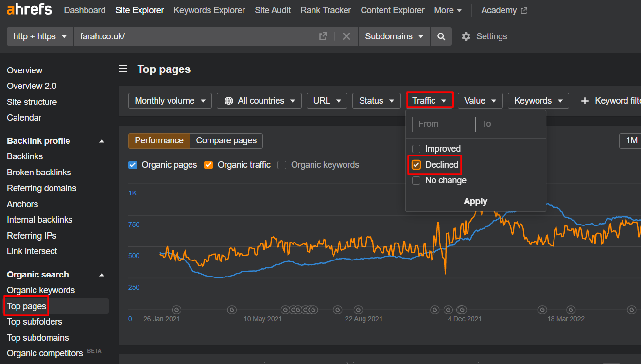Open Rank Tracker
The height and width of the screenshot is (364, 641).
click(x=326, y=10)
